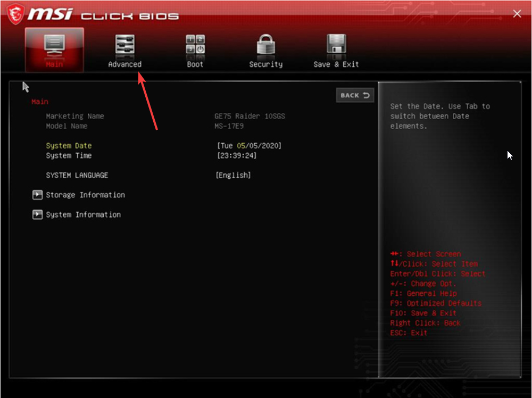The image size is (532, 398).
Task: Click the Save & Exit floppy icon
Action: coord(336,44)
